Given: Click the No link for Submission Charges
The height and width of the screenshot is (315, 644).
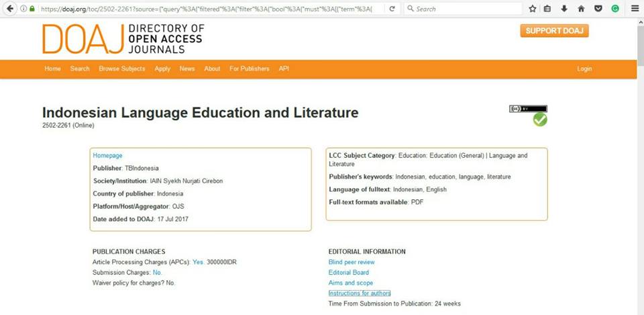Looking at the screenshot, I should [x=157, y=272].
